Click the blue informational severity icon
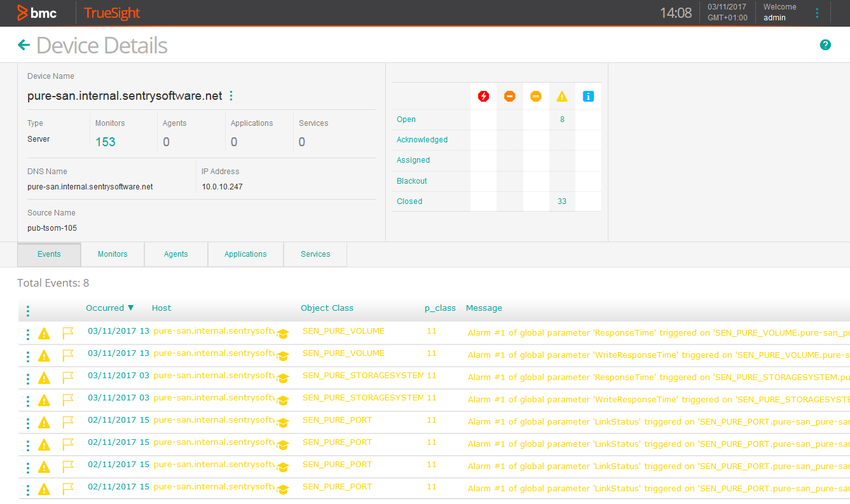 [x=587, y=96]
